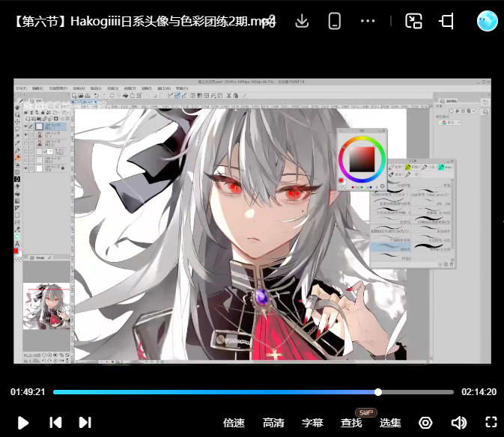Skip to the previous video
This screenshot has width=504, height=437.
click(55, 423)
